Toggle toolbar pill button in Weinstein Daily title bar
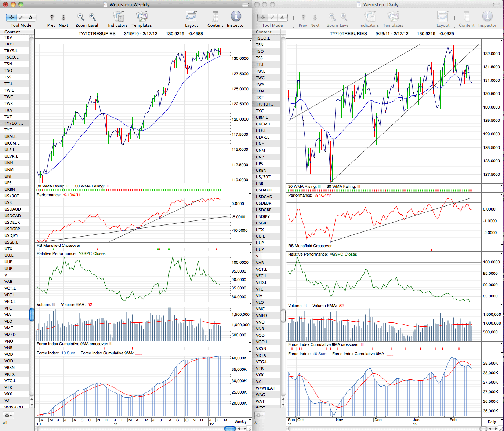 coord(497,4)
